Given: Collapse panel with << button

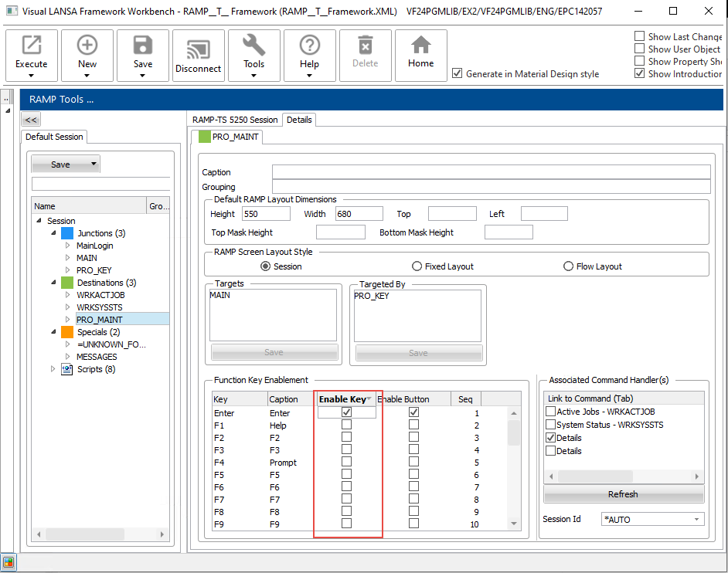Looking at the screenshot, I should [31, 120].
